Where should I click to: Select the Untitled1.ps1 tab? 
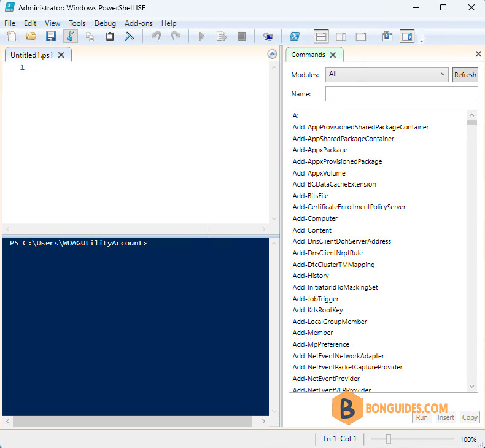(31, 55)
